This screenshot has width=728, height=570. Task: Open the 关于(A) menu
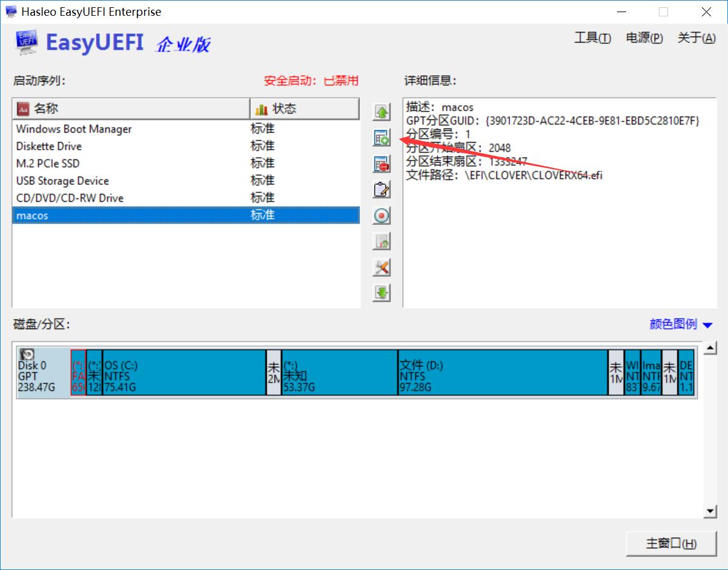tap(695, 37)
